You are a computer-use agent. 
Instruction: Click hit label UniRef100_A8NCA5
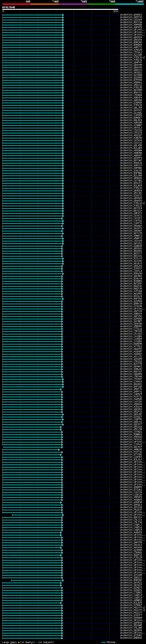pos(131,450)
